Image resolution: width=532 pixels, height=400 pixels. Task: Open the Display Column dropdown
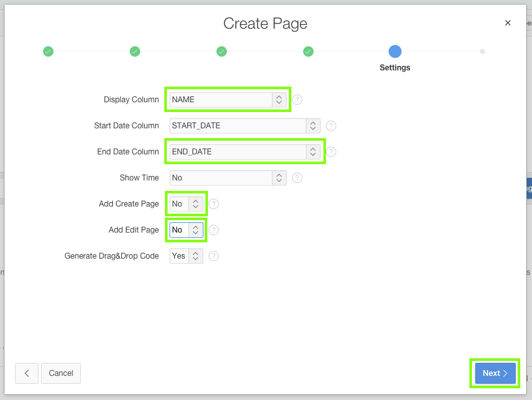(228, 100)
